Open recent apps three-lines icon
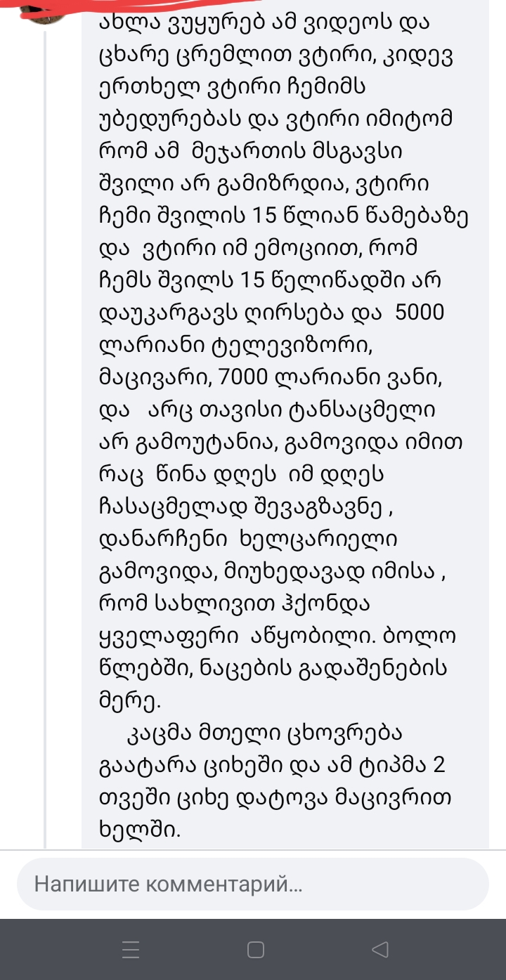 [x=131, y=950]
